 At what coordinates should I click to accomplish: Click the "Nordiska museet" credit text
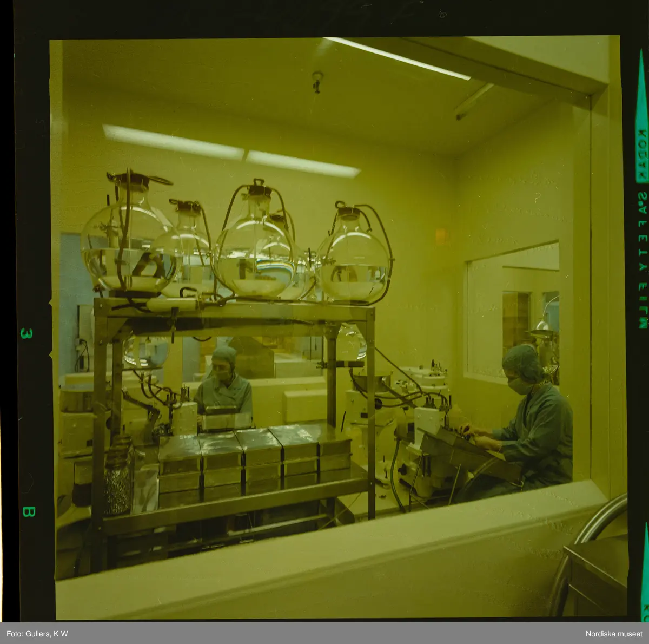point(613,634)
